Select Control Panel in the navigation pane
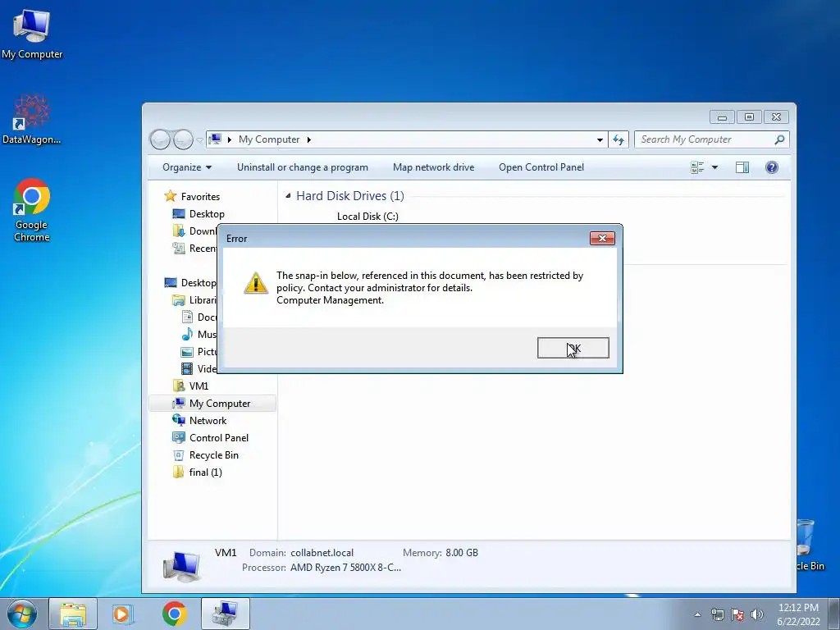Viewport: 840px width, 630px height. tap(218, 438)
